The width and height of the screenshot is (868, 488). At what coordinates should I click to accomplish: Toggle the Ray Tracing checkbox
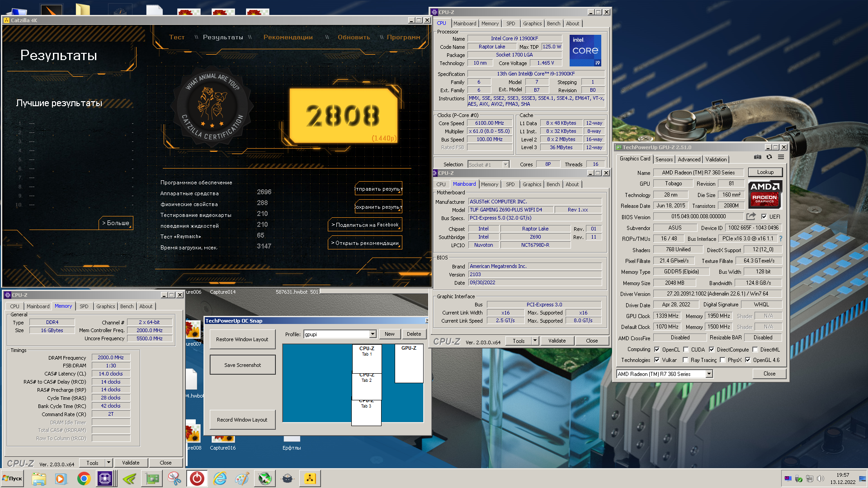686,360
